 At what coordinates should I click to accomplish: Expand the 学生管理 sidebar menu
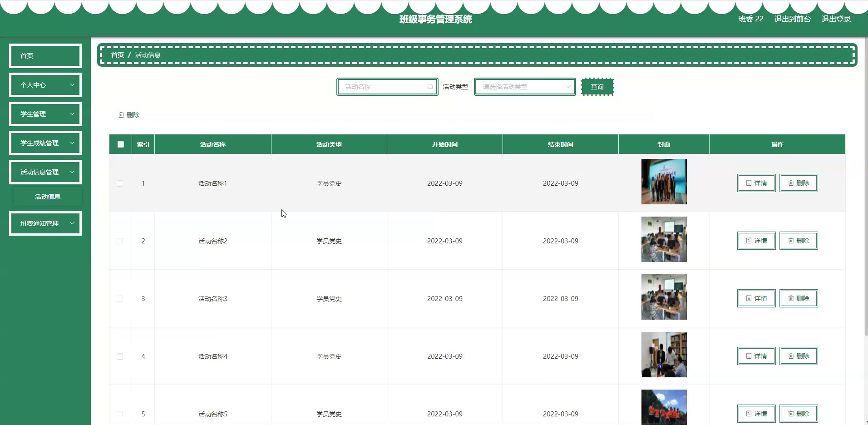point(45,114)
